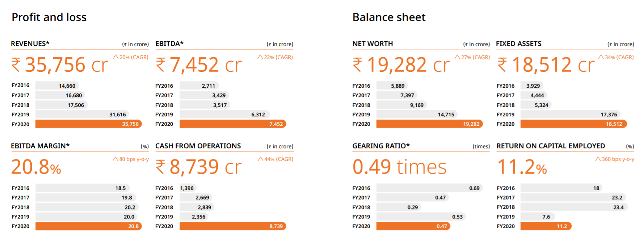Click the grey FY2019 EBITDA bar showing 6,312
Viewport: 644px width, 246px height.
tap(224, 114)
